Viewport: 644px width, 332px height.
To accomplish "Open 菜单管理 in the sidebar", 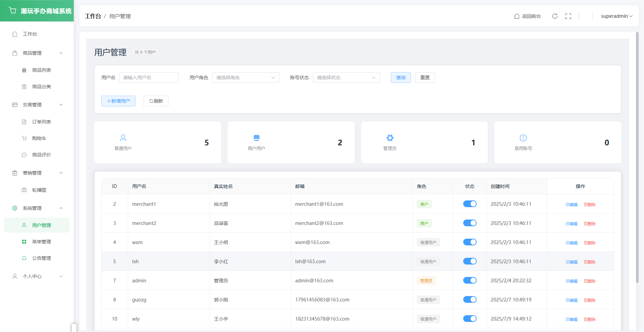I will point(41,242).
